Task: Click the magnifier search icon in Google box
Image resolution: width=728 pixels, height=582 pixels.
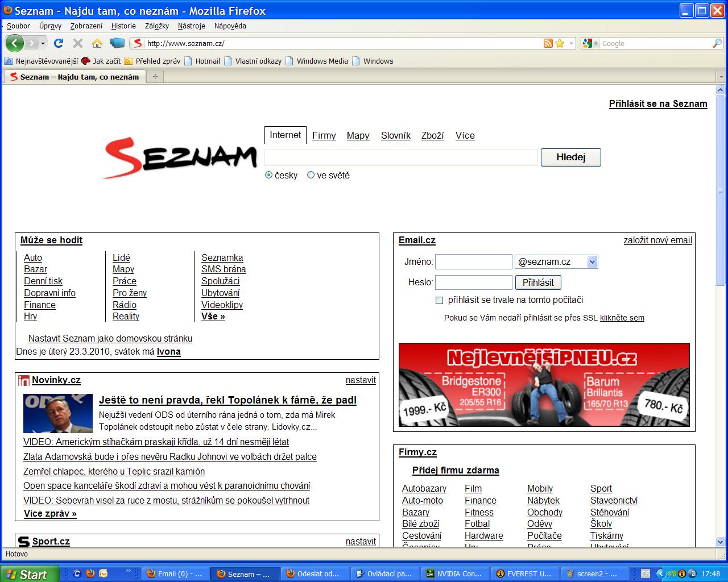Action: click(717, 43)
